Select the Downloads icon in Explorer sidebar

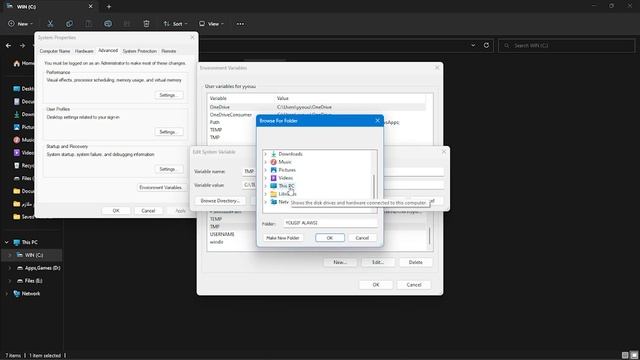(17, 114)
